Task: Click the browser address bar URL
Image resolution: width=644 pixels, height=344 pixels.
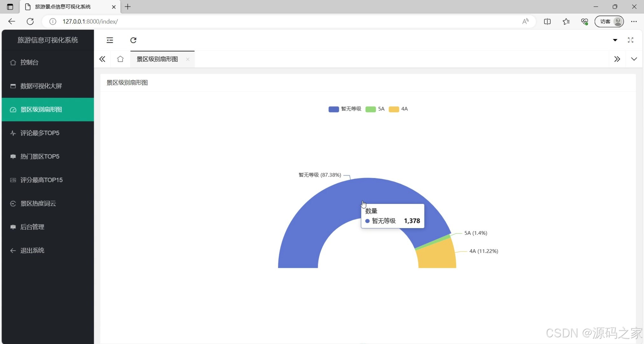Action: pyautogui.click(x=90, y=21)
